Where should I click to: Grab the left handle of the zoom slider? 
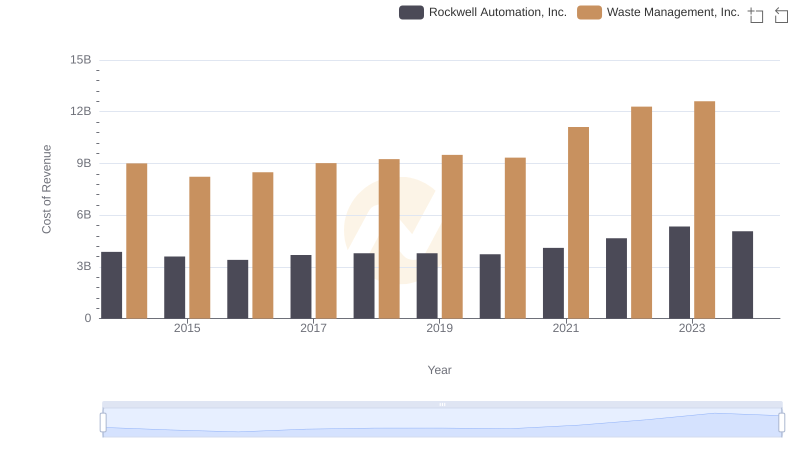point(103,423)
